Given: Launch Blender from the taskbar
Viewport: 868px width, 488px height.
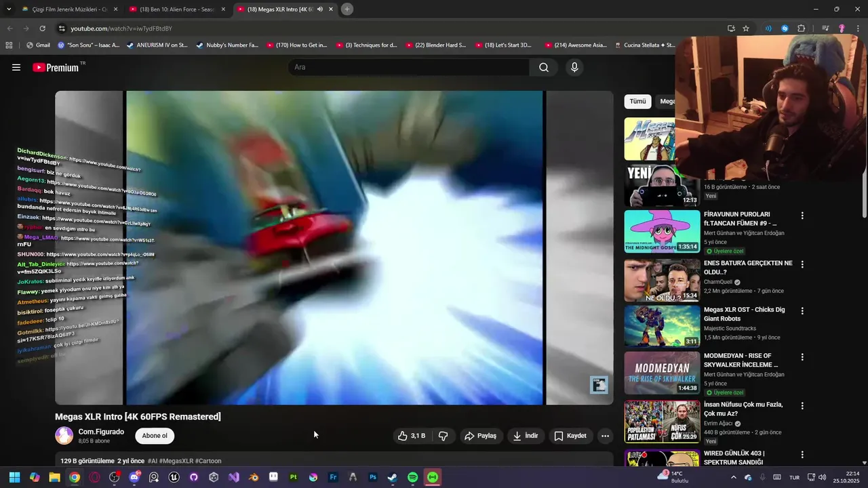Looking at the screenshot, I should (254, 477).
